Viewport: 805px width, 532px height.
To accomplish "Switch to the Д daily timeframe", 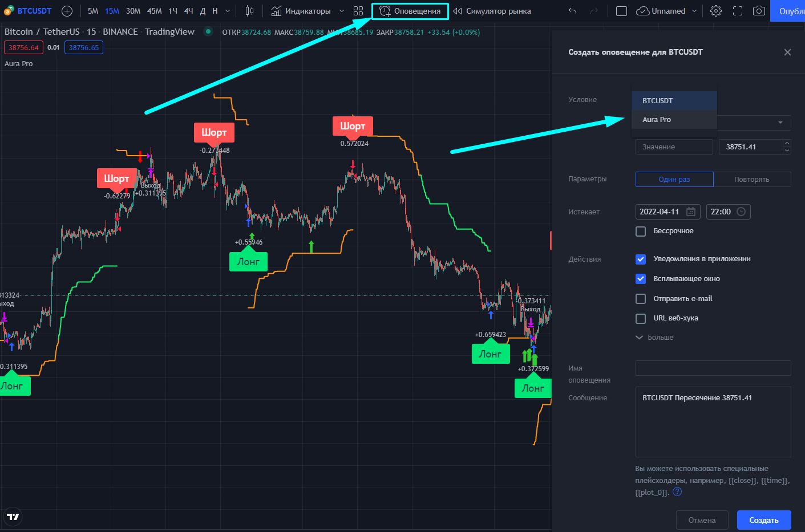I will (203, 11).
